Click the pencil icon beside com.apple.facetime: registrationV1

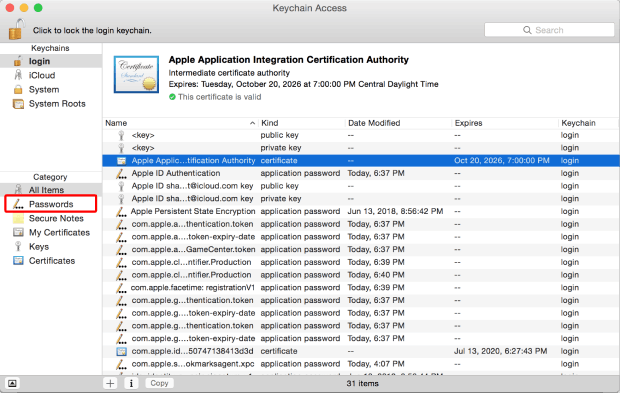[x=121, y=287]
